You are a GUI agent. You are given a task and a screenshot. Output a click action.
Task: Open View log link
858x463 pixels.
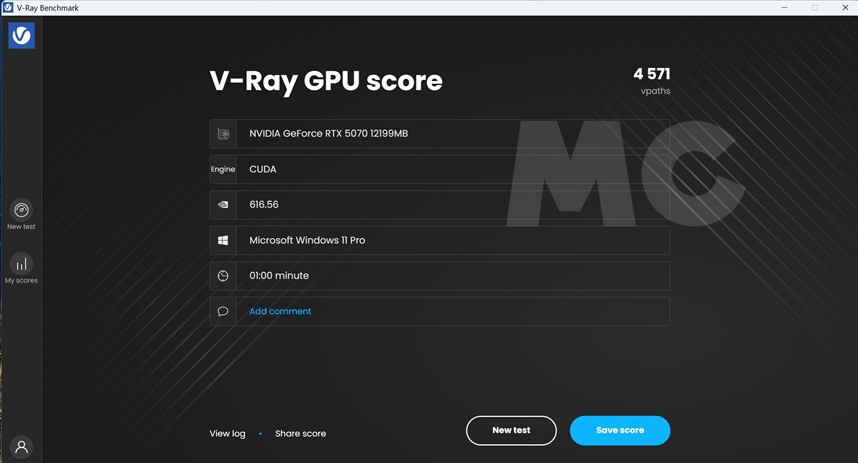click(x=228, y=433)
